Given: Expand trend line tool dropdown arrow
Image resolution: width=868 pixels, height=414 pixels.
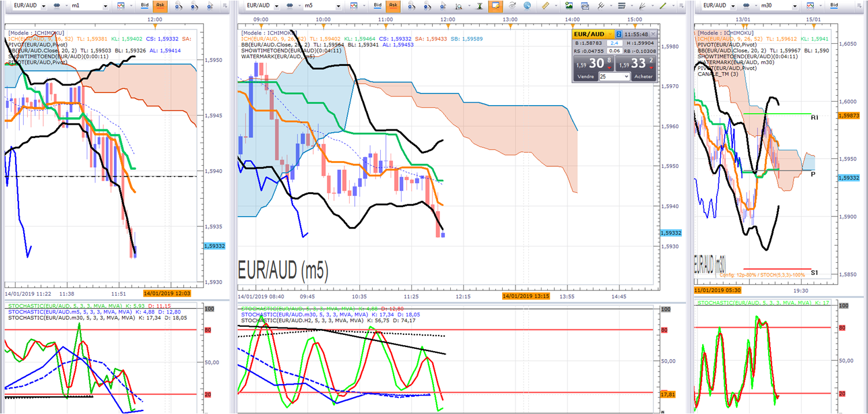Looking at the screenshot, I should pos(673,5).
